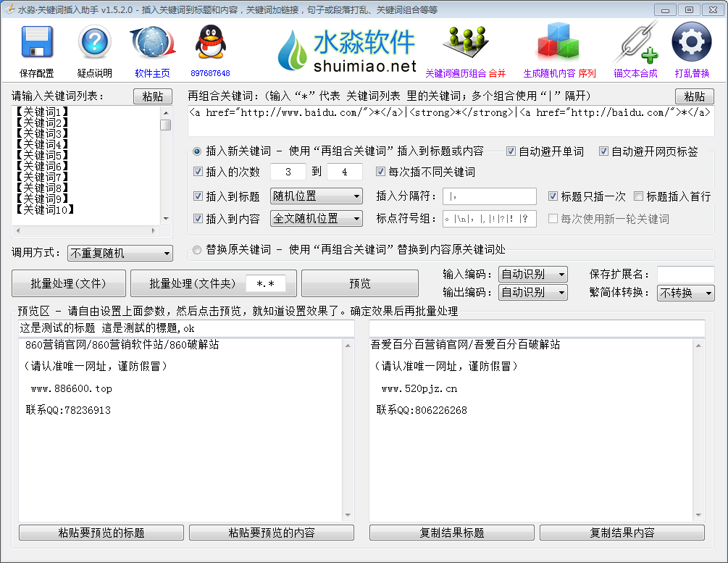The height and width of the screenshot is (563, 728).
Task: Click the preview title input field
Action: 186,328
